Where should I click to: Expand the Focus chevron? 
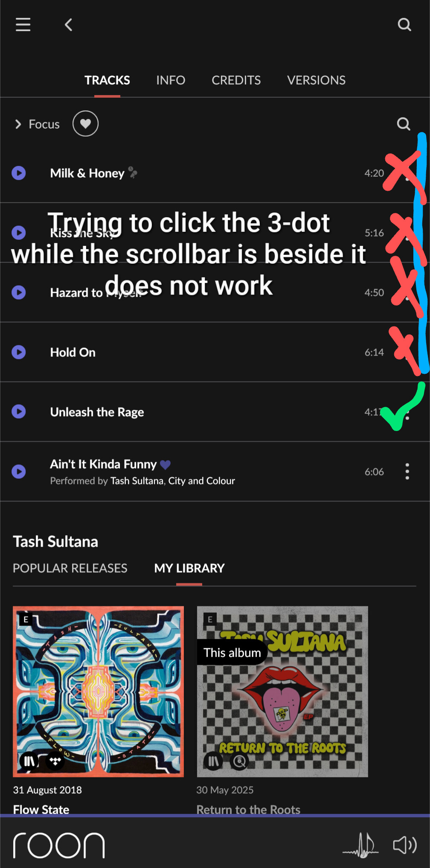pos(18,124)
